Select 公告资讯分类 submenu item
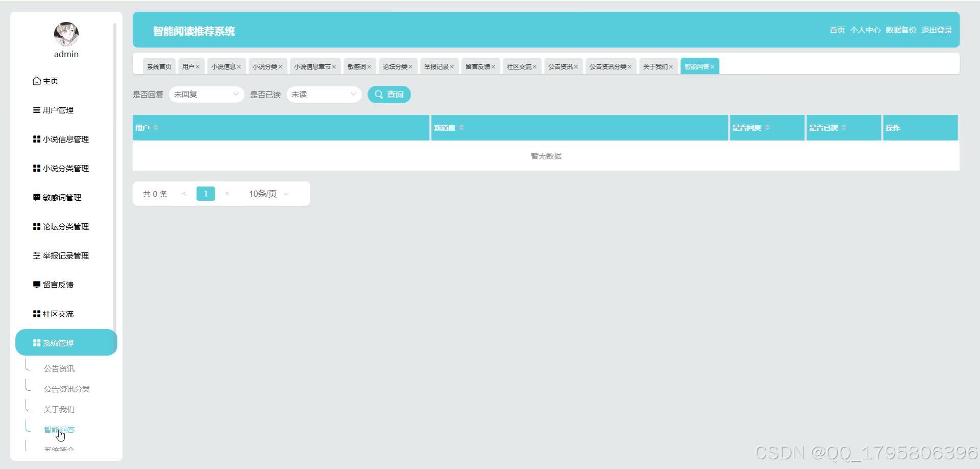The image size is (980, 469). coord(67,389)
